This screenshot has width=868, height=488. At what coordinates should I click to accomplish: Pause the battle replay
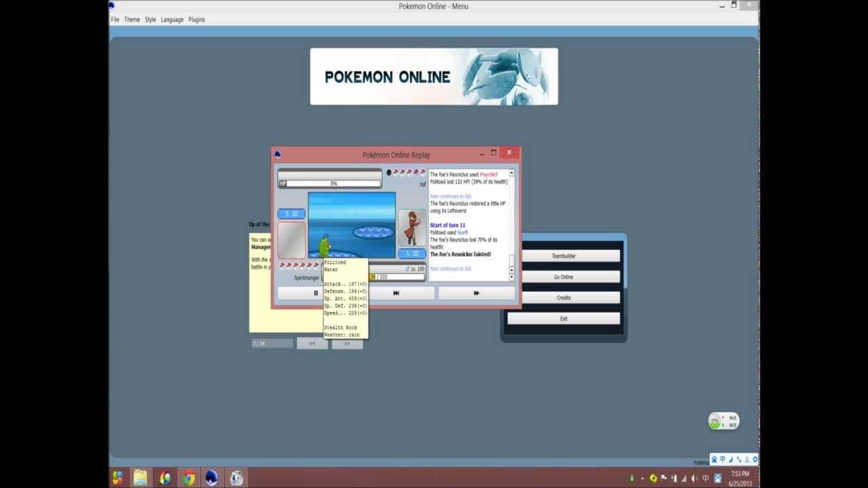pyautogui.click(x=315, y=293)
